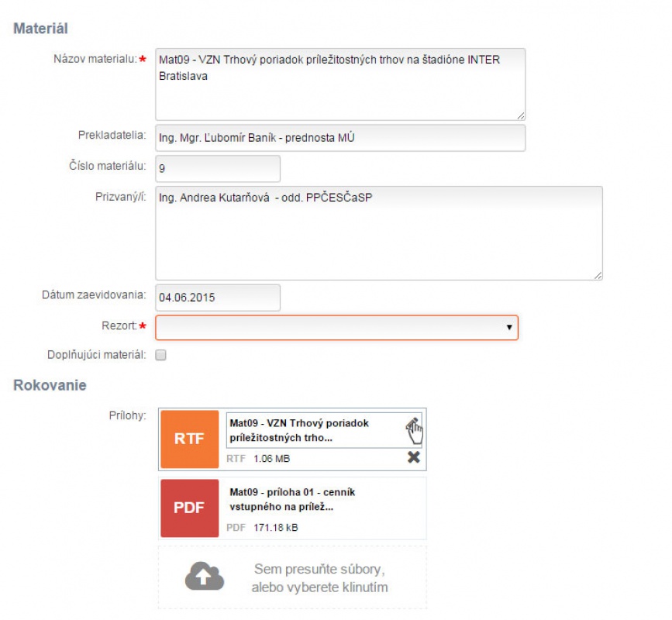This screenshot has height=620, width=672.
Task: Remove the RTF attachment with X icon
Action: click(414, 457)
